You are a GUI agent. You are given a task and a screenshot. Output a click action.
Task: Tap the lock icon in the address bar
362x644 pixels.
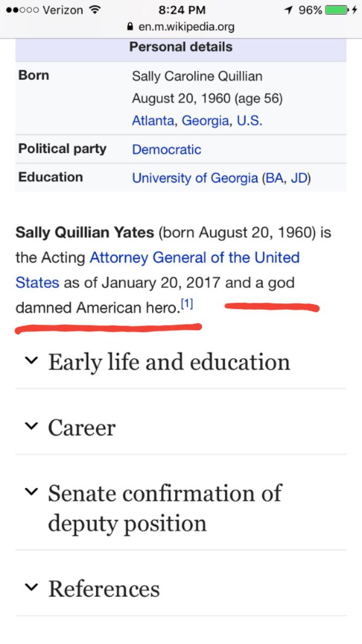pos(128,26)
